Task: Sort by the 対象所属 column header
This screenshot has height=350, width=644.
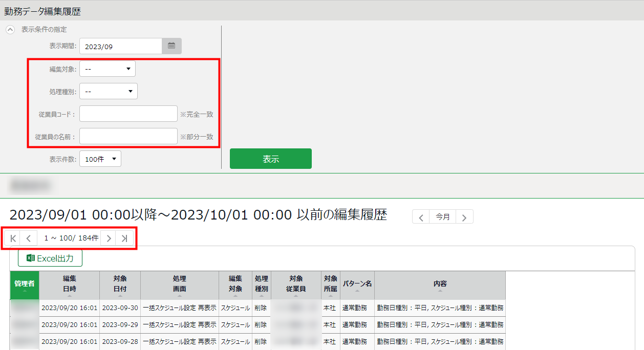Action: 330,285
